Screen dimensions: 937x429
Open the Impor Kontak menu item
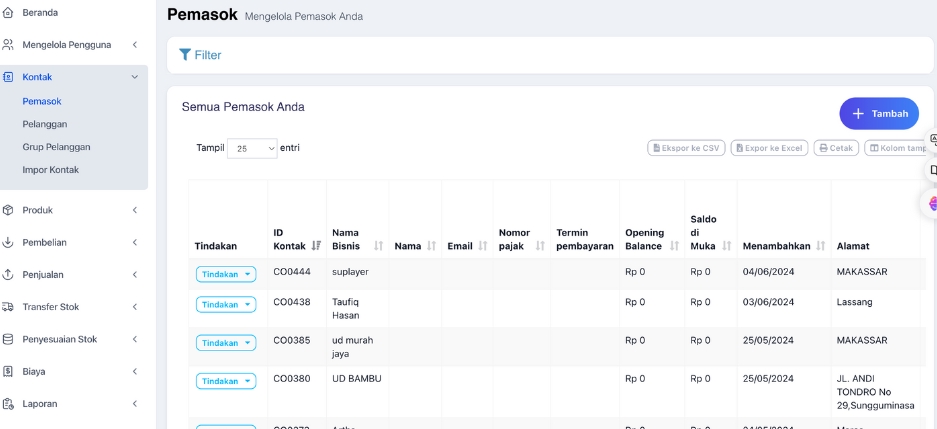click(51, 170)
